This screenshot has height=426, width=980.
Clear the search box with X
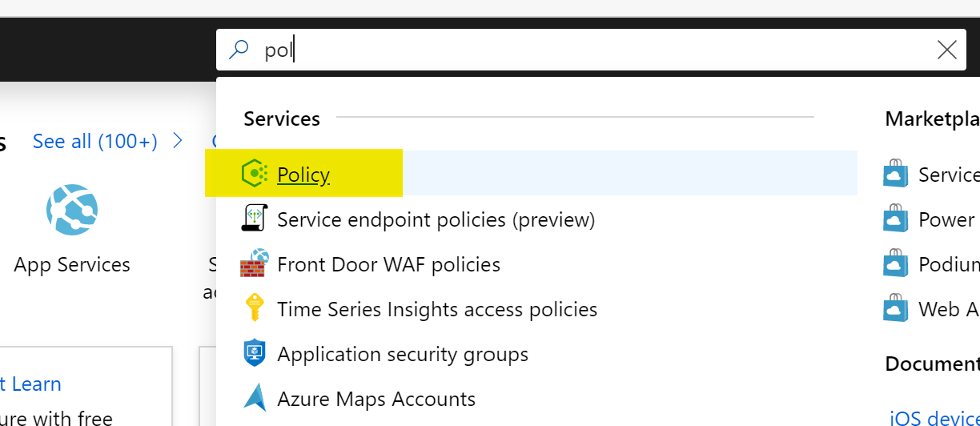coord(946,50)
